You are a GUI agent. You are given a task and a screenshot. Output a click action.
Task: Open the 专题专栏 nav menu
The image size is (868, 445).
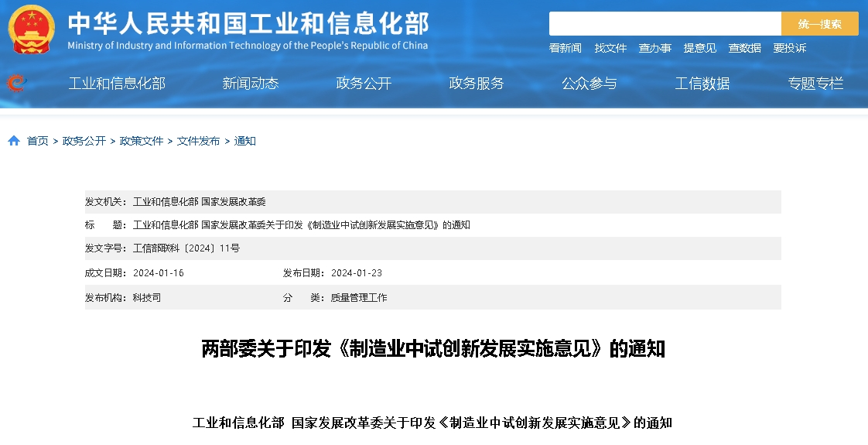coord(815,84)
